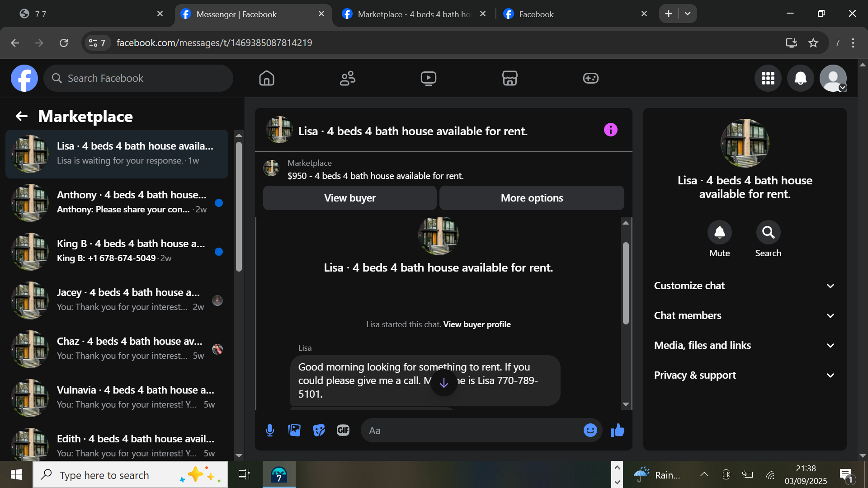Open King B conversation in list
The height and width of the screenshot is (488, 868).
(x=117, y=251)
